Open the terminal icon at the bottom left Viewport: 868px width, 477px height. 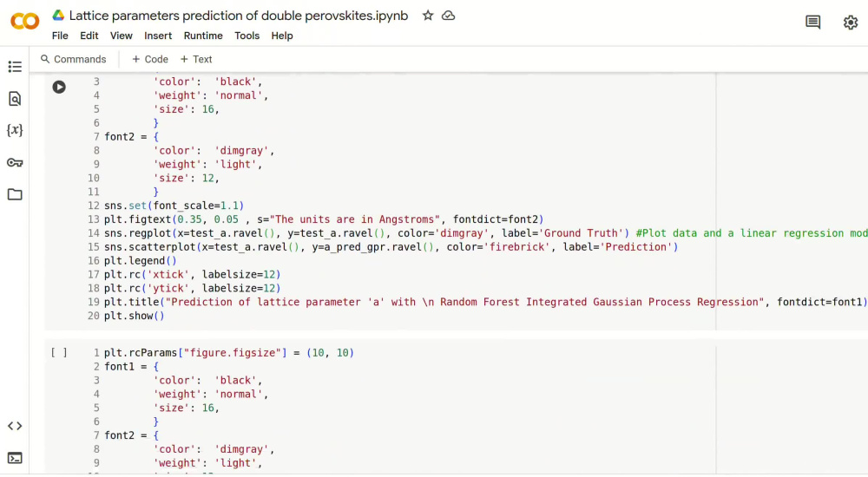pyautogui.click(x=15, y=458)
